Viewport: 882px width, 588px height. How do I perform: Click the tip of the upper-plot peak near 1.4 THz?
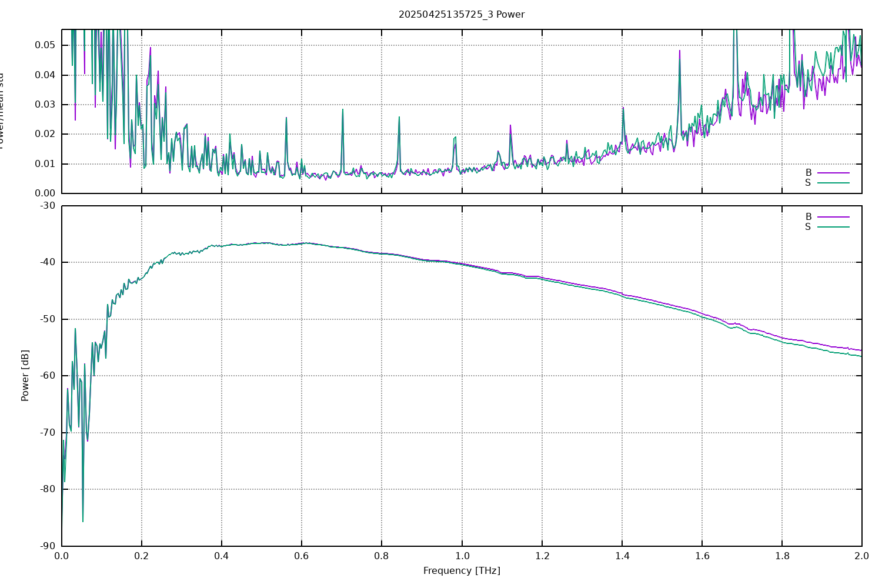point(623,108)
